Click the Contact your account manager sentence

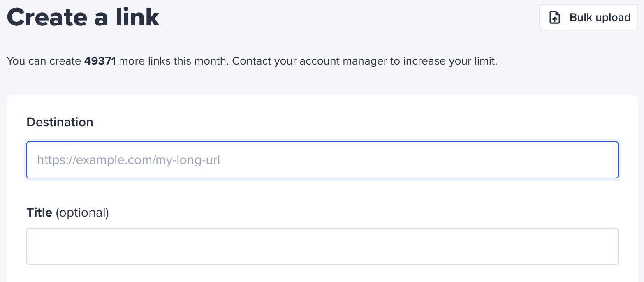coord(365,62)
